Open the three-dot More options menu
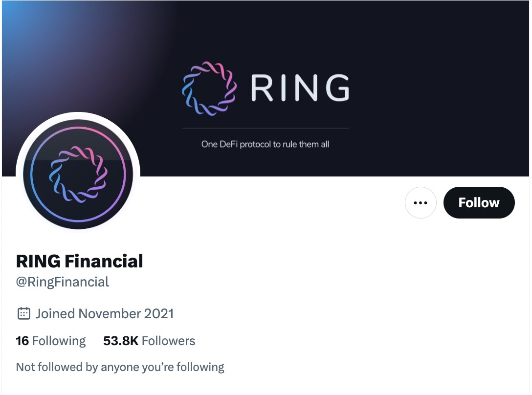 (x=421, y=202)
